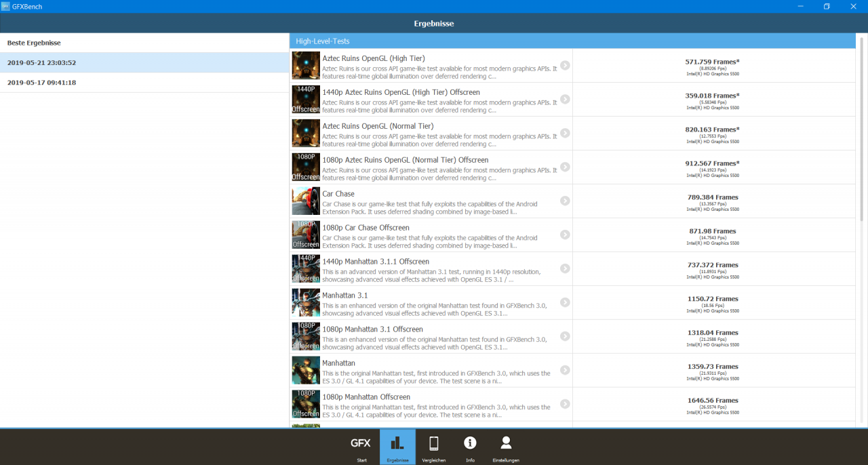Click the 1080p Manhattan 3.1 Offscreen thumbnail
The image size is (868, 465).
306,336
